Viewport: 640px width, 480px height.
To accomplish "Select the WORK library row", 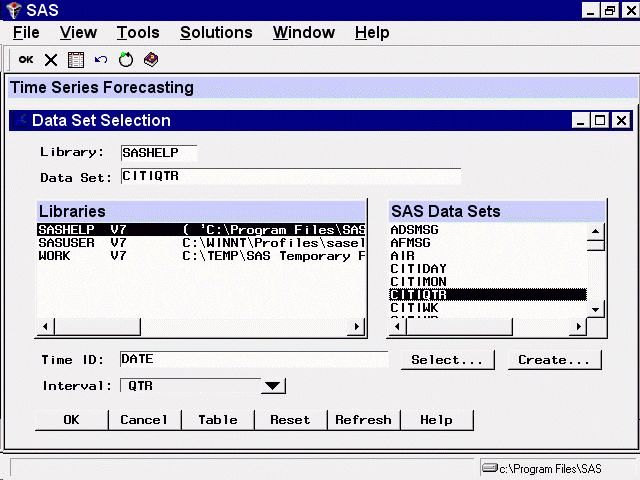I will (x=201, y=256).
